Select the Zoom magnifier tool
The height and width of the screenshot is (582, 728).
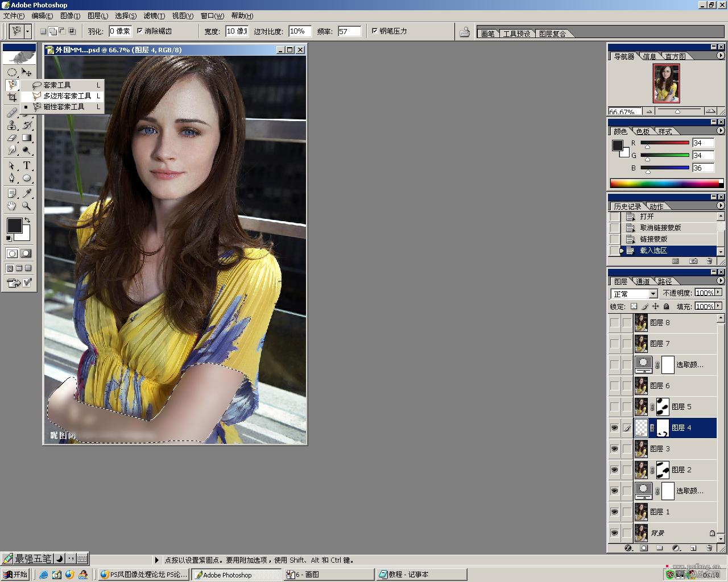coord(27,206)
